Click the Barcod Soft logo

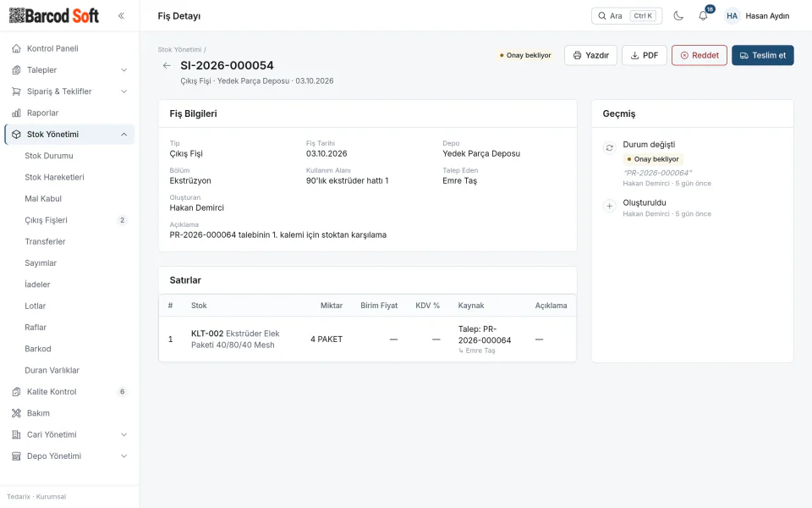point(54,15)
